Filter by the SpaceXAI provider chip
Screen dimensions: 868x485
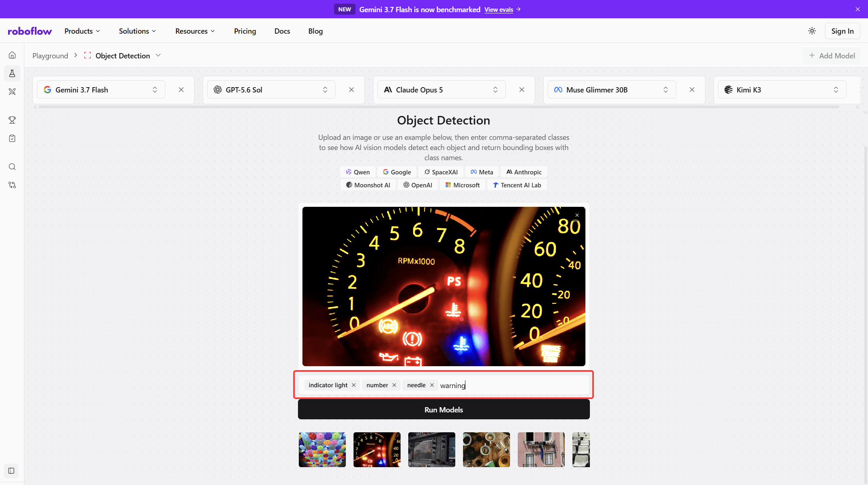point(441,172)
